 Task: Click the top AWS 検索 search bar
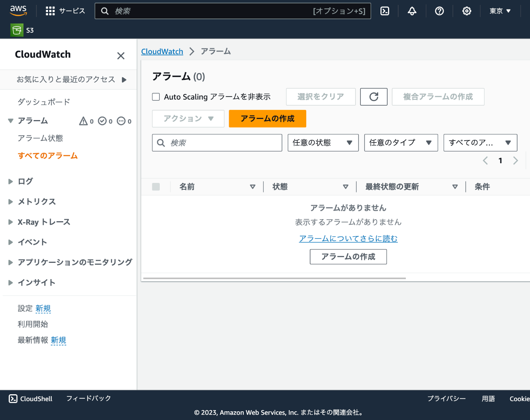click(x=232, y=11)
